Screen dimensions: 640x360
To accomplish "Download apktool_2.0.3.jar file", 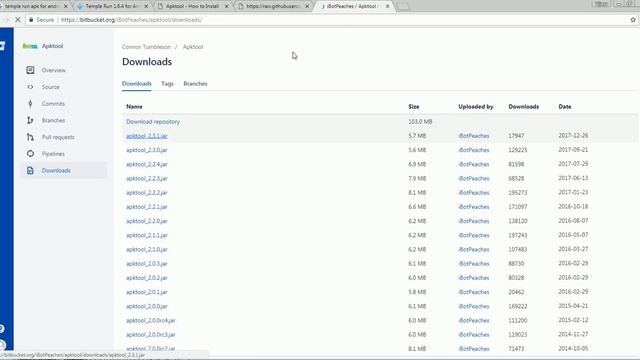I will click(x=147, y=264).
